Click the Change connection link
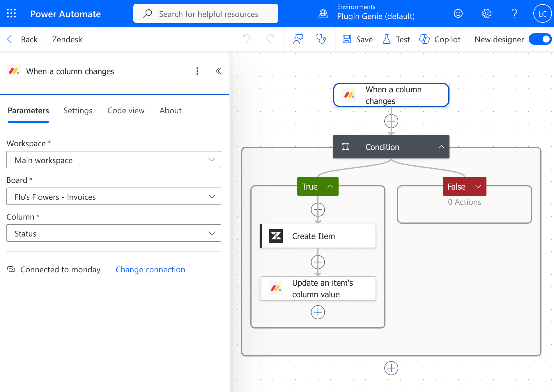Screen dimensions: 554x392 click(150, 270)
